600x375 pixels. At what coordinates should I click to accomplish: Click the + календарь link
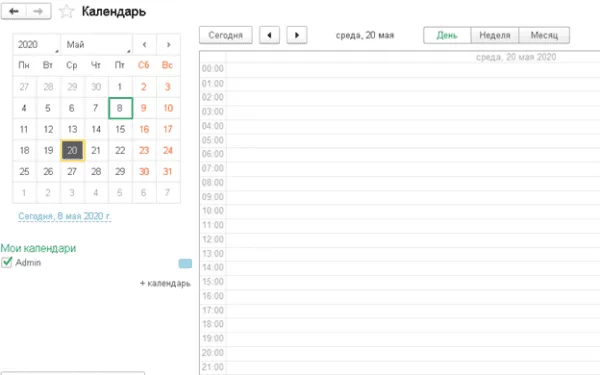(165, 283)
